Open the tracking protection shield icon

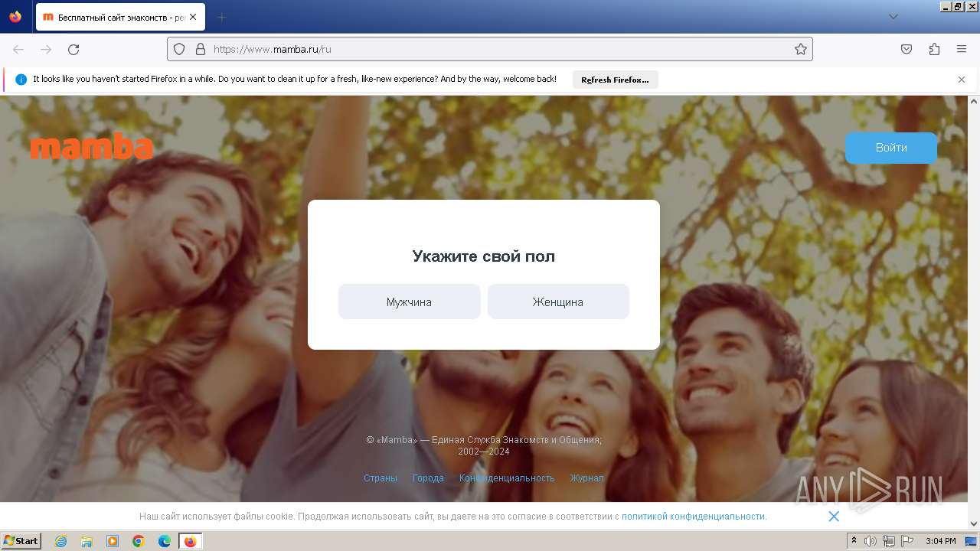[179, 49]
